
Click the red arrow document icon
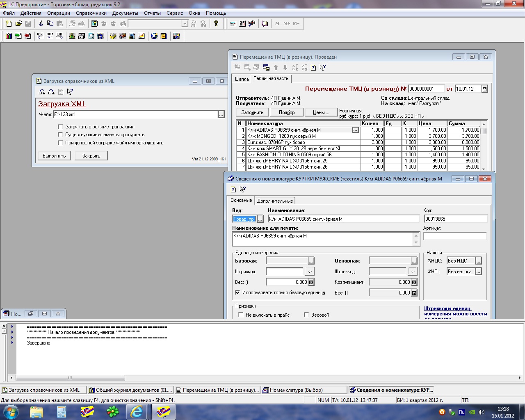click(27, 36)
